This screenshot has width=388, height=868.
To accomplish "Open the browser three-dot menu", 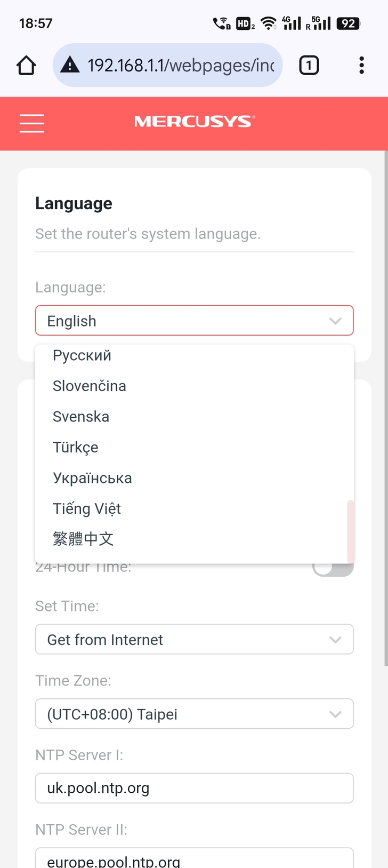I will coord(361,66).
